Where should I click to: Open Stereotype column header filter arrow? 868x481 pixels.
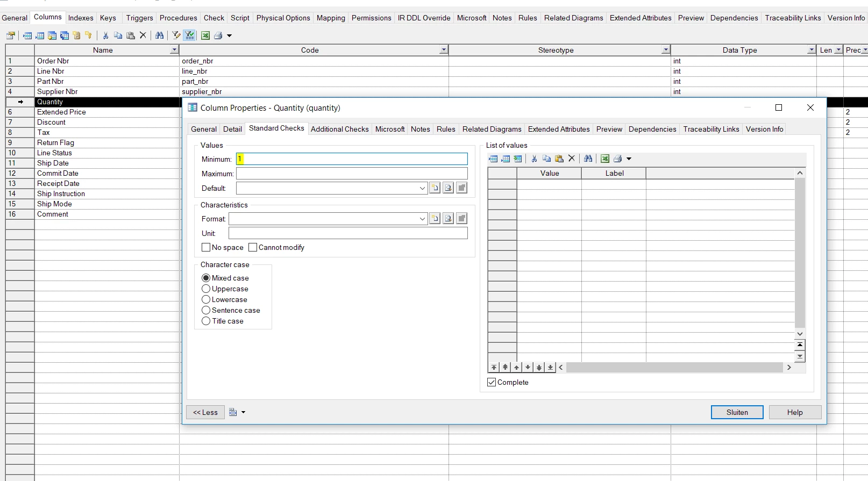tap(666, 50)
